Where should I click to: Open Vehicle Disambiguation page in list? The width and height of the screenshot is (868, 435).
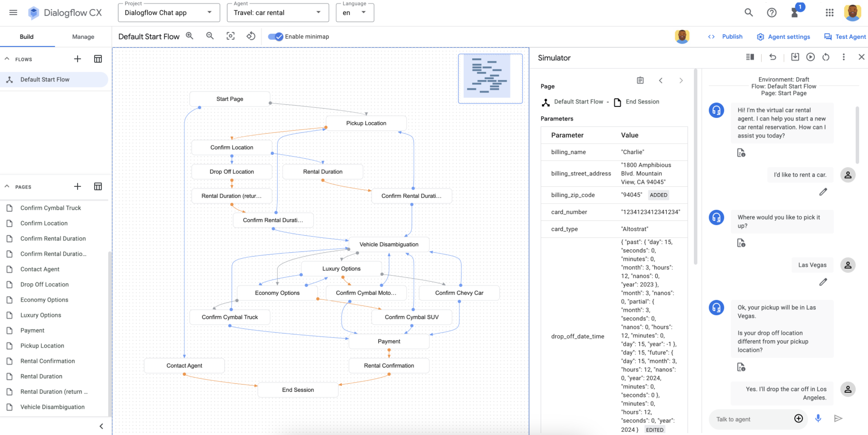coord(54,407)
